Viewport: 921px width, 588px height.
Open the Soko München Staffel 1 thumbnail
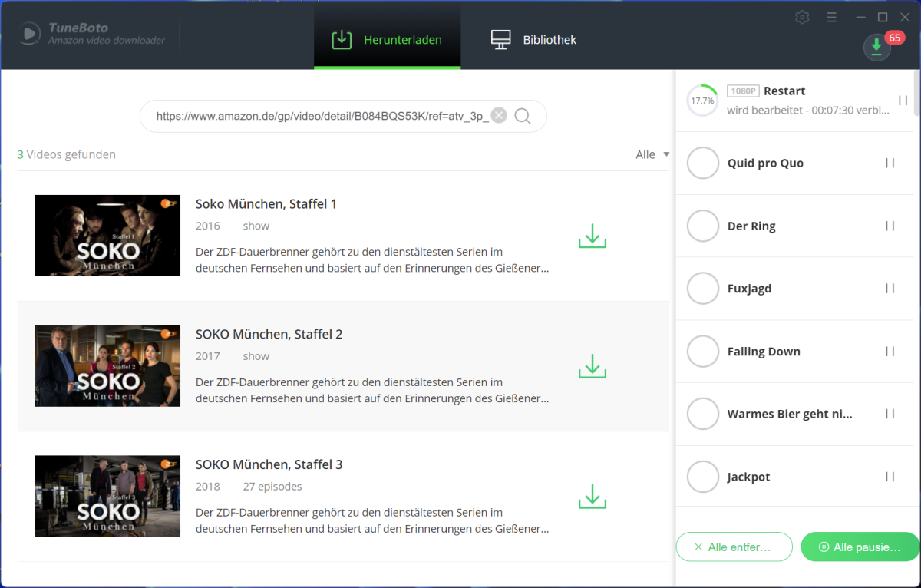pos(107,236)
